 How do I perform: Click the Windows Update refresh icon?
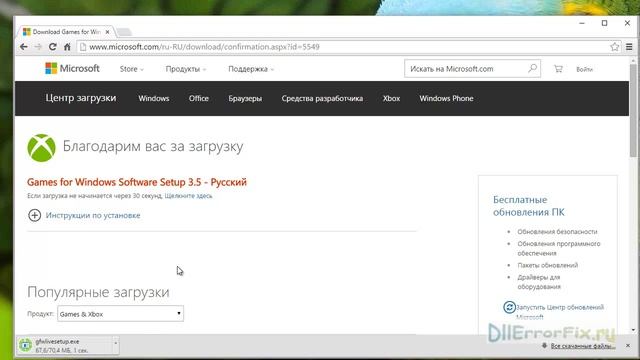click(x=509, y=307)
